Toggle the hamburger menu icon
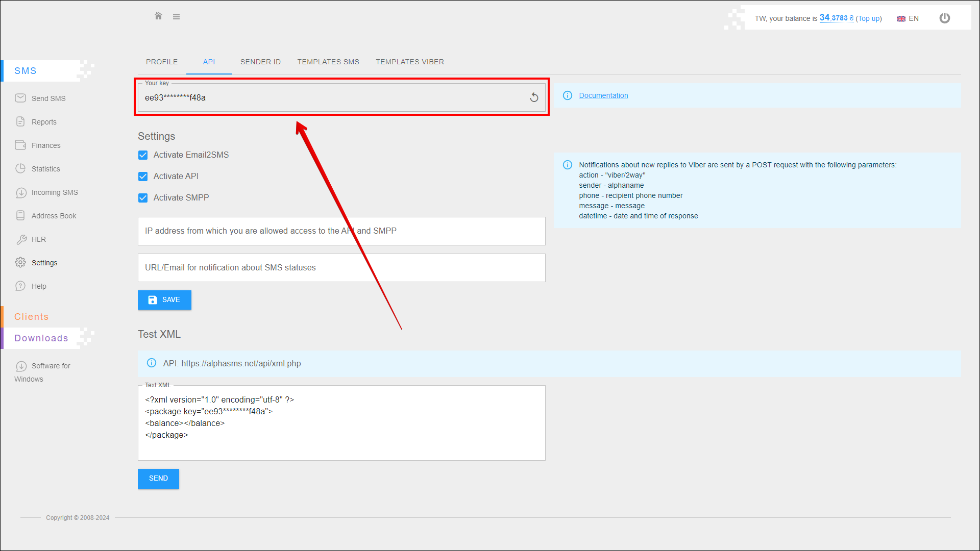 pyautogui.click(x=176, y=17)
